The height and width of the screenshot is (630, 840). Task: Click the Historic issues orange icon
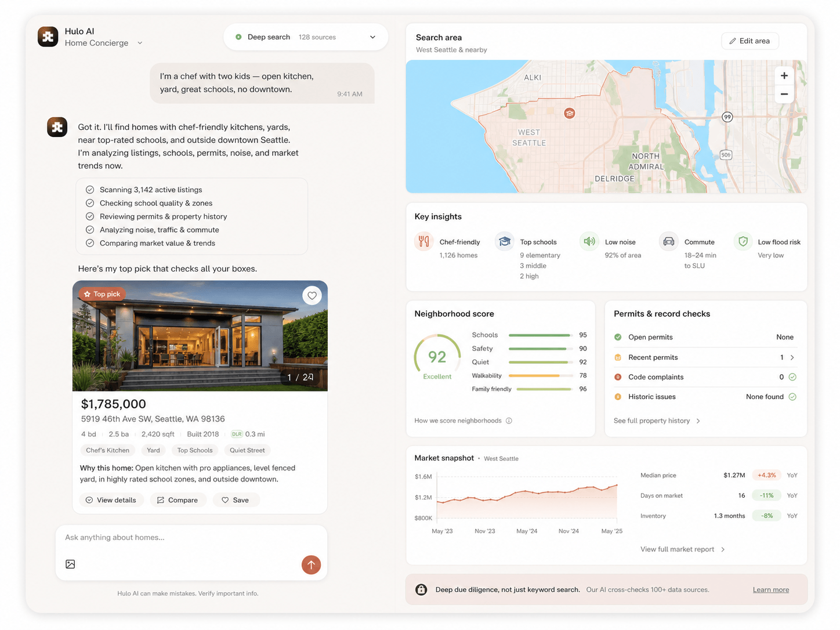point(618,397)
